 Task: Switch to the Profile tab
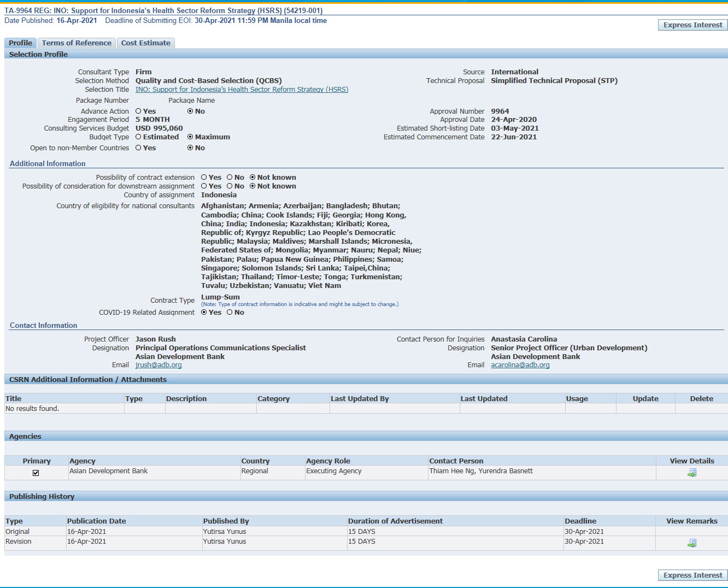20,43
